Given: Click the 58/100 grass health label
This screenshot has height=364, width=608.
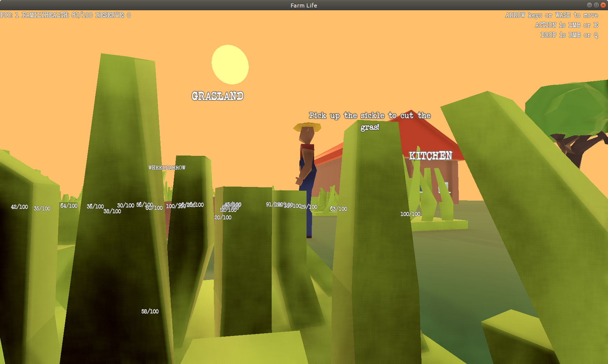Looking at the screenshot, I should click(150, 311).
